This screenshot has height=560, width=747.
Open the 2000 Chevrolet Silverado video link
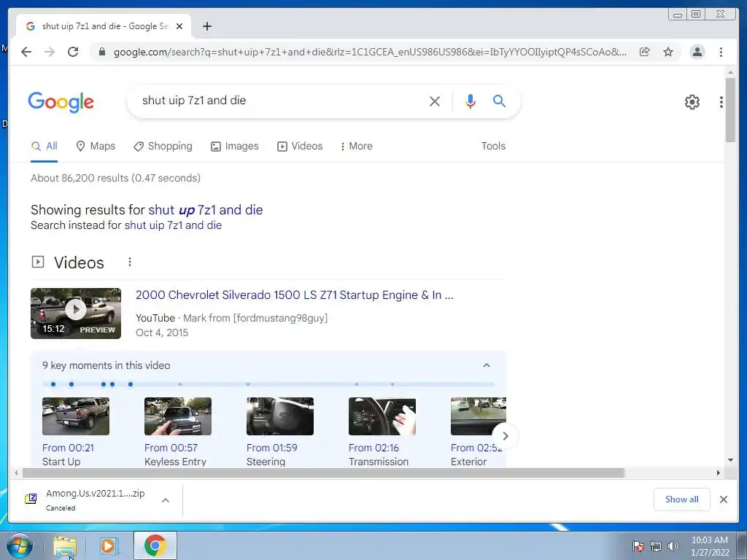pos(295,295)
